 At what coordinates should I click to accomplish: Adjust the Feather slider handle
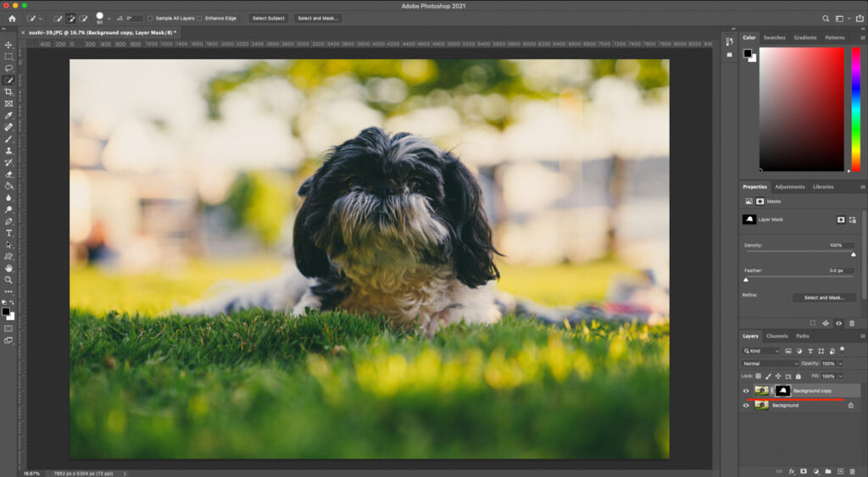point(746,280)
